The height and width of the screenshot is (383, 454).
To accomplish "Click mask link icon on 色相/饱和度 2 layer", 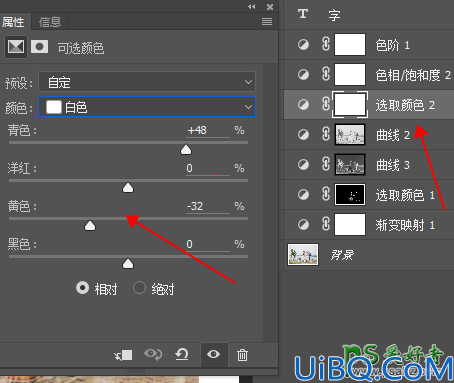I will tap(326, 74).
